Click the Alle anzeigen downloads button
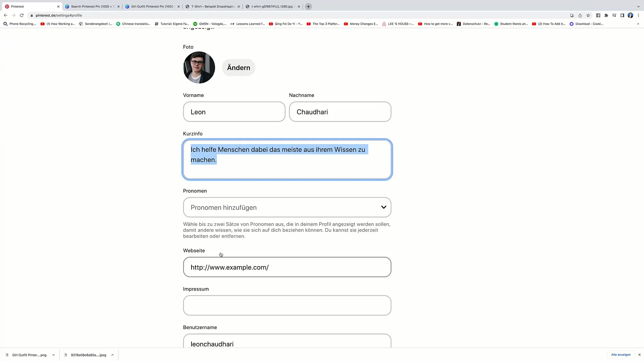The height and width of the screenshot is (362, 644). pos(621,355)
